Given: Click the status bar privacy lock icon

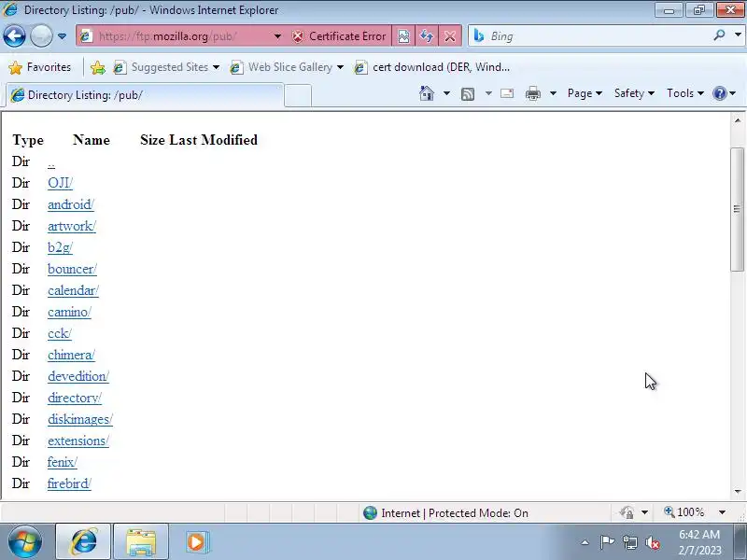Looking at the screenshot, I should point(627,512).
